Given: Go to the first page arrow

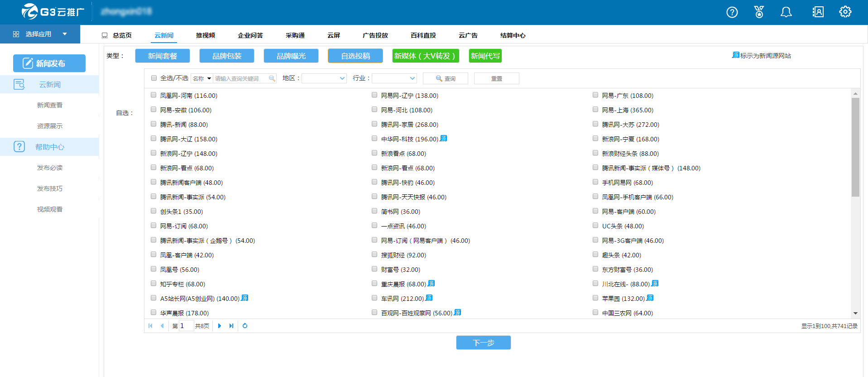Looking at the screenshot, I should click(150, 326).
